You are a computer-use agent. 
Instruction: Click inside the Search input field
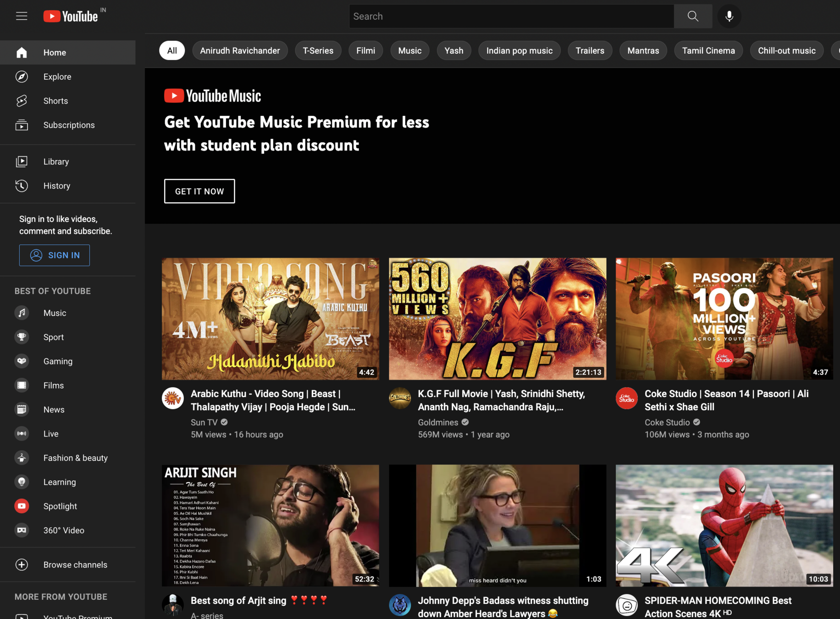pyautogui.click(x=511, y=17)
